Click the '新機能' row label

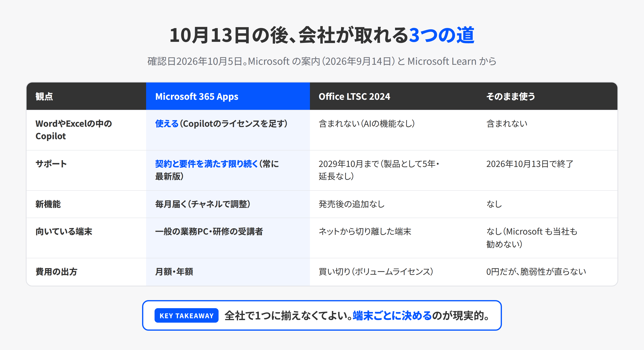tap(86, 204)
